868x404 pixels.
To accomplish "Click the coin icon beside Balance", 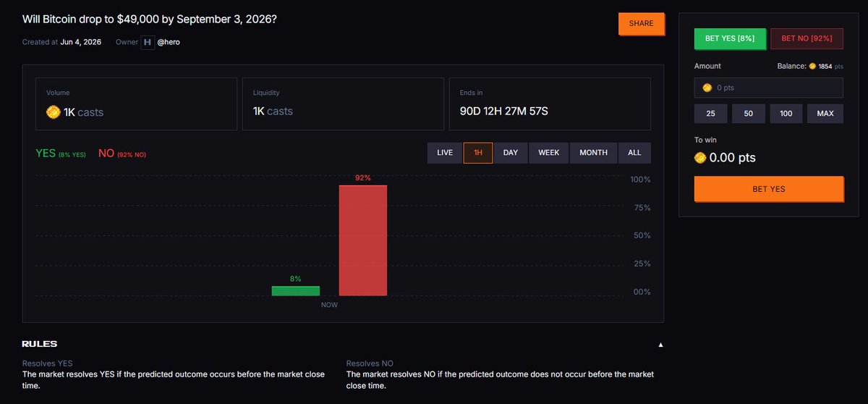I will click(x=812, y=66).
